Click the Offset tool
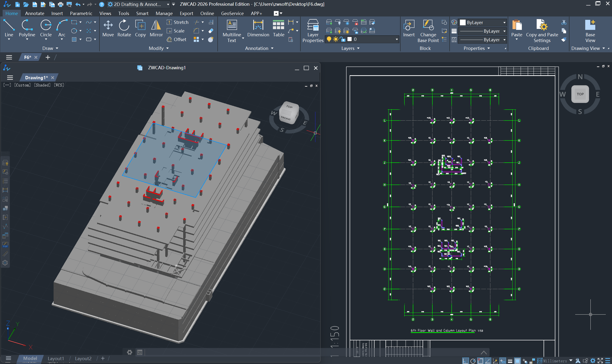Viewport: 612px width, 364px height. pyautogui.click(x=176, y=39)
